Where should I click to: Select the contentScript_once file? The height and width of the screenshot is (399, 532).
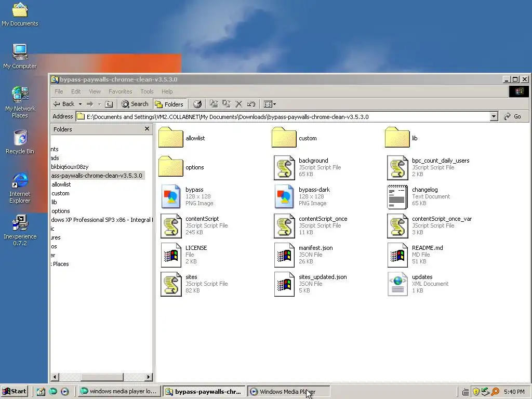[284, 226]
